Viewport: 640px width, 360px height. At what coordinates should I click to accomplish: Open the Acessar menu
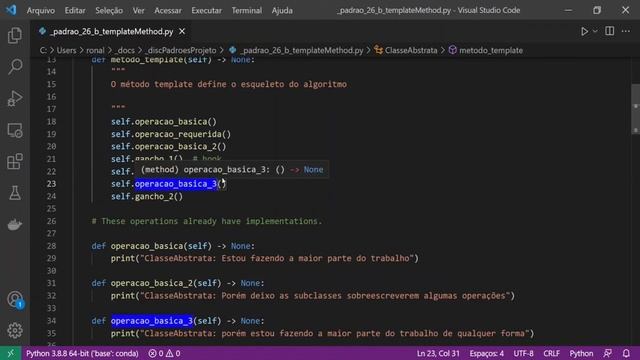pyautogui.click(x=168, y=10)
